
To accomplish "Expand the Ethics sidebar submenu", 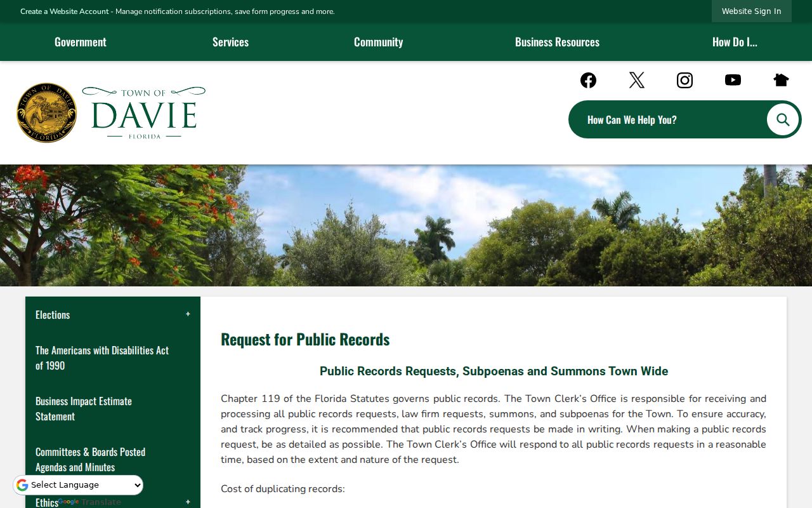I will [x=188, y=502].
